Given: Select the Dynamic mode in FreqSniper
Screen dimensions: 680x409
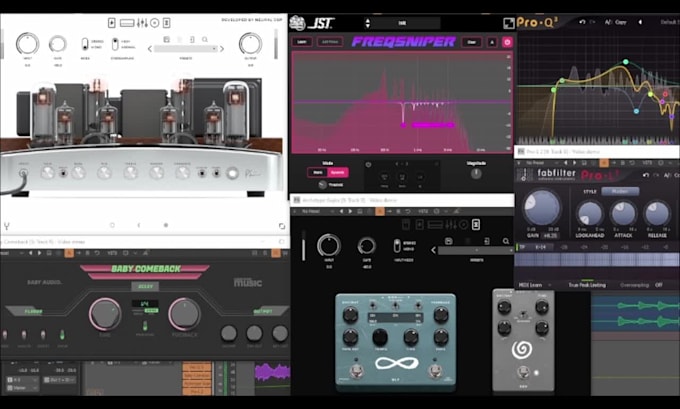Looking at the screenshot, I should 337,173.
